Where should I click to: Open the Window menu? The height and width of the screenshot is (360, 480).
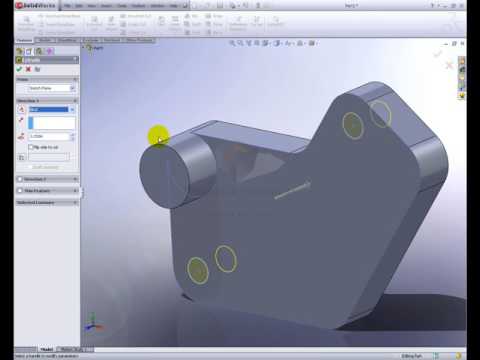tap(157, 6)
